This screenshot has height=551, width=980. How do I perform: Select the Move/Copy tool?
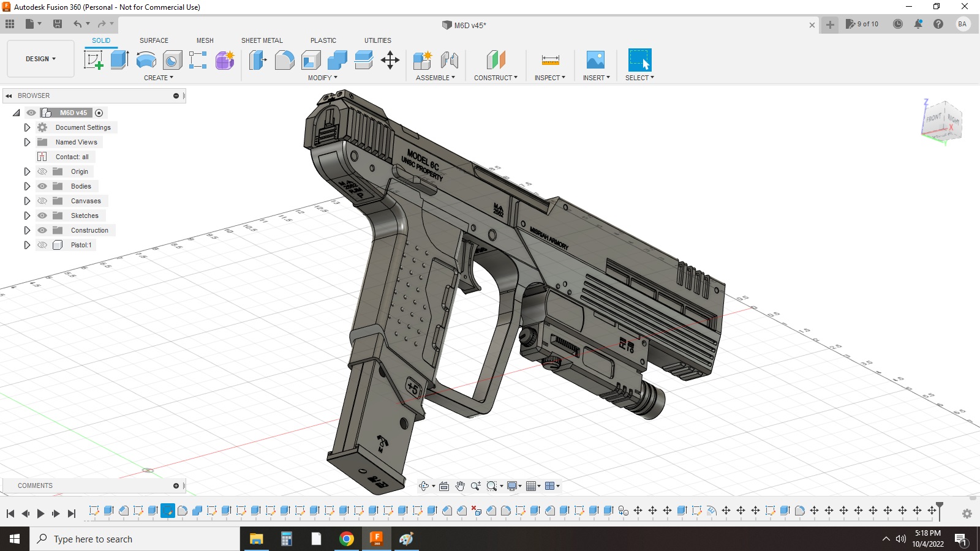390,60
